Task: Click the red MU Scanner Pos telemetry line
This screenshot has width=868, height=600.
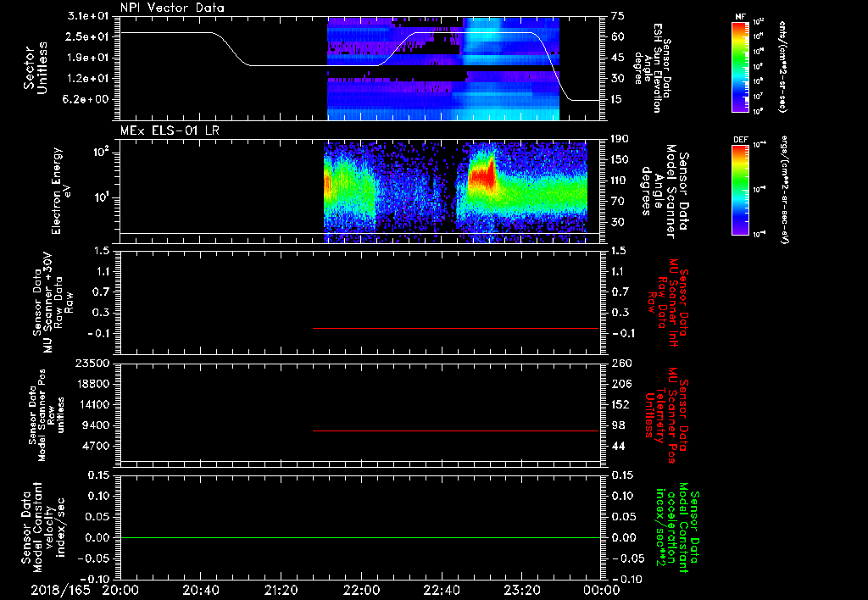Action: (x=456, y=431)
